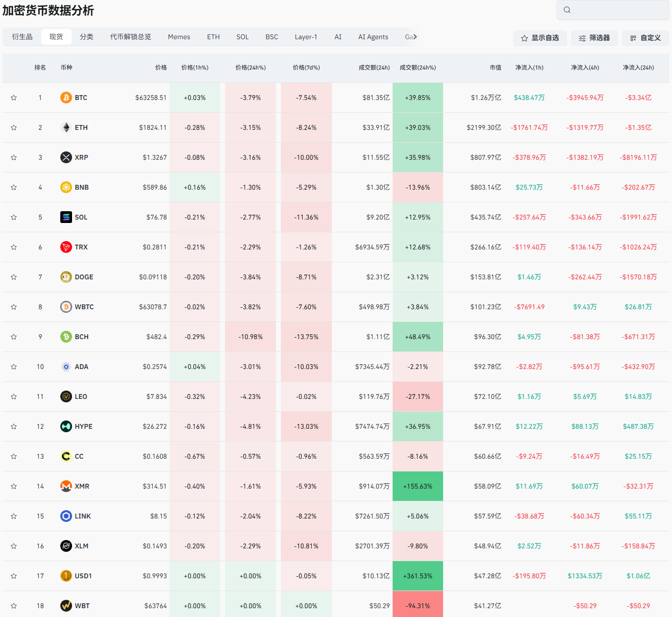Click the Chainlink LINK coin icon
672x617 pixels.
[66, 516]
